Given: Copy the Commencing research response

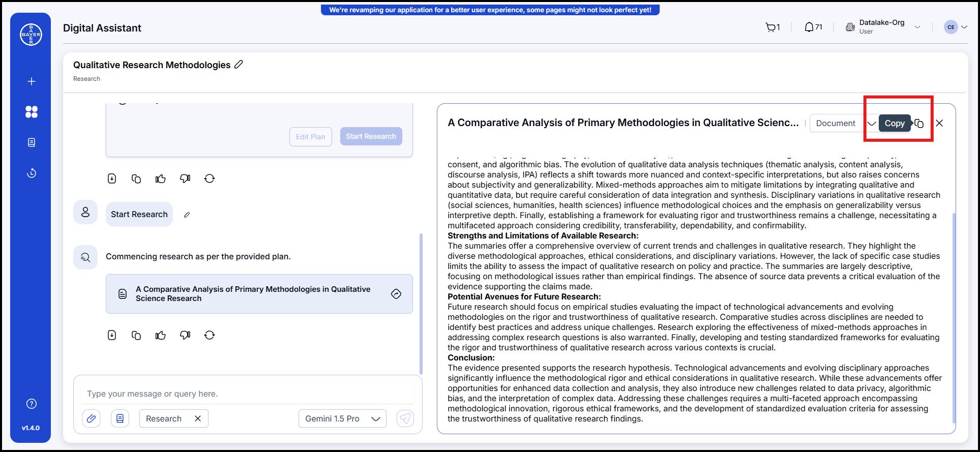Looking at the screenshot, I should pyautogui.click(x=136, y=335).
